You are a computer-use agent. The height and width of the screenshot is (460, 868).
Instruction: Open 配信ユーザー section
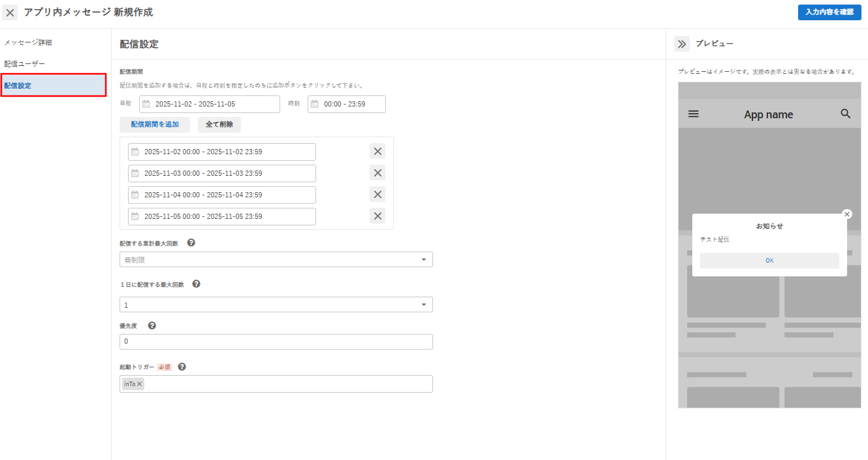pos(25,64)
